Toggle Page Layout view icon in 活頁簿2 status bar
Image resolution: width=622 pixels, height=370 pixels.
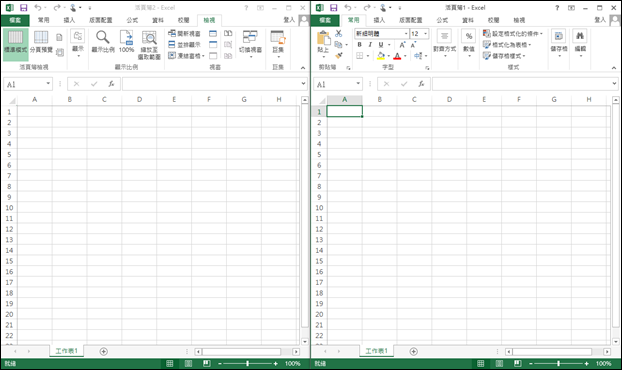point(188,363)
